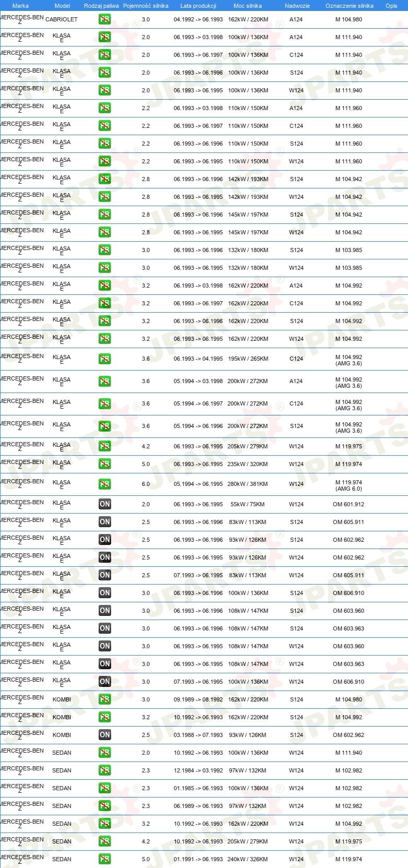The image size is (408, 868).
Task: Click the Marka column header
Action: [x=20, y=6]
